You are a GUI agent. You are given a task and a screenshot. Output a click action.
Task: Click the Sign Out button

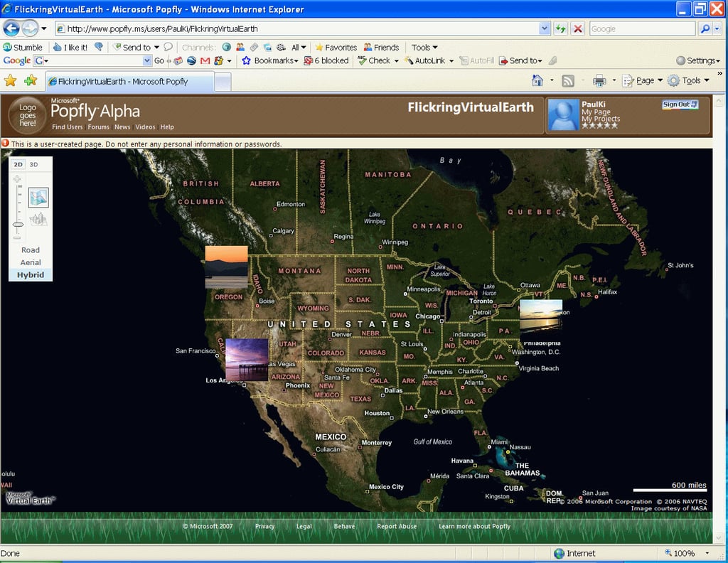(x=680, y=104)
